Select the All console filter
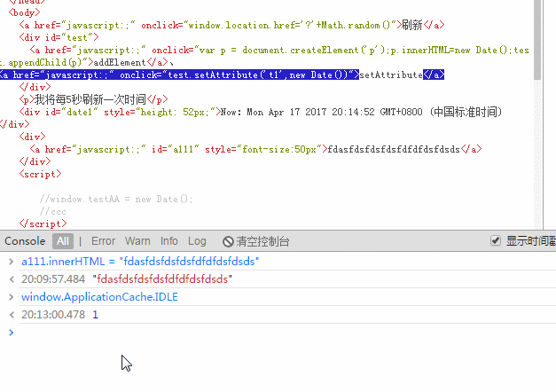556x392 pixels. click(x=63, y=241)
